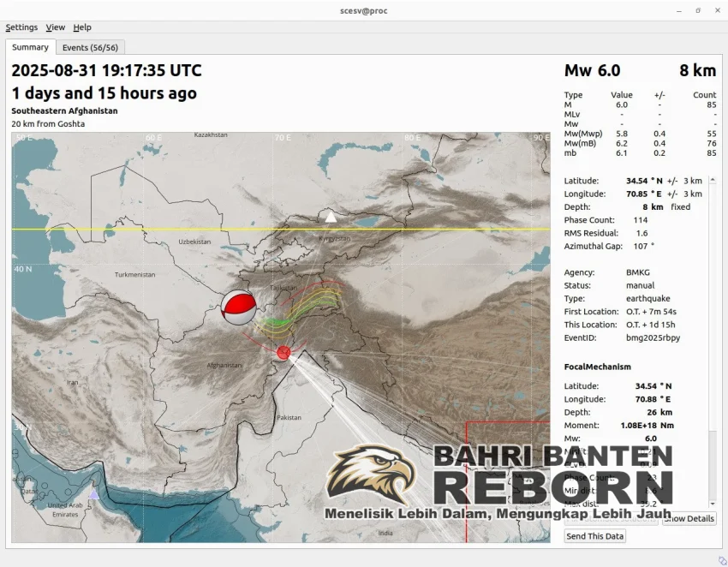Click the FocalMechanism Depth value 26 km

click(659, 412)
